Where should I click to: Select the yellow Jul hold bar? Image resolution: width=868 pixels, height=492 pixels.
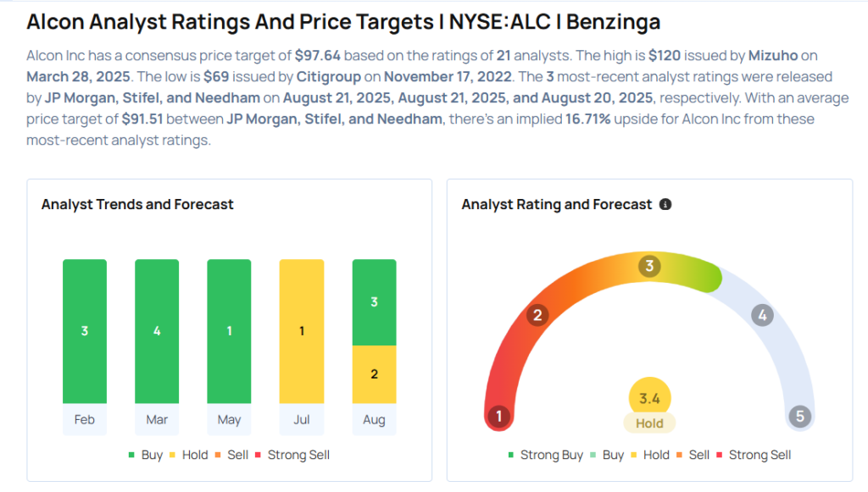pyautogui.click(x=302, y=331)
